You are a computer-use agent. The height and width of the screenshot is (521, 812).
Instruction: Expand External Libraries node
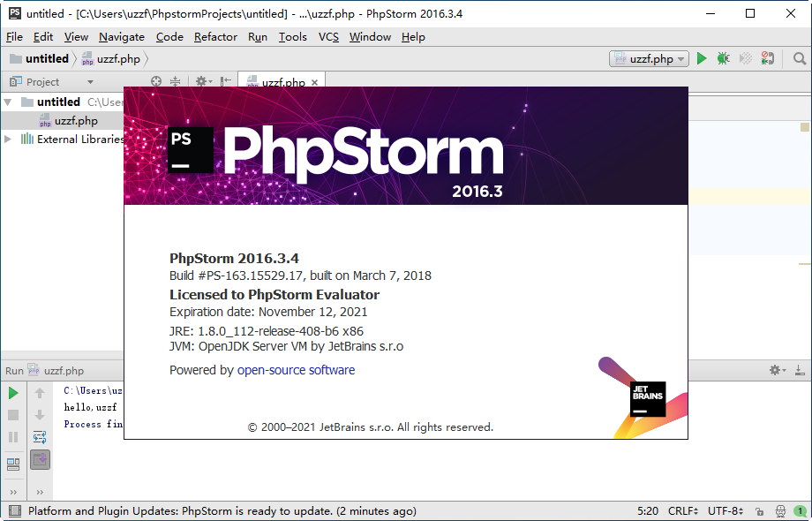tap(8, 139)
